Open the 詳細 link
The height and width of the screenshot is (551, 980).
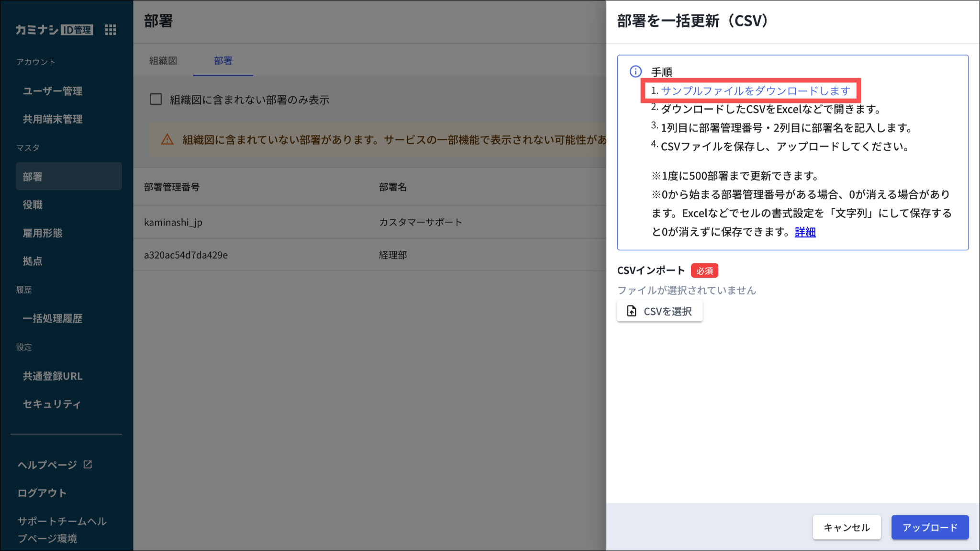click(x=805, y=232)
